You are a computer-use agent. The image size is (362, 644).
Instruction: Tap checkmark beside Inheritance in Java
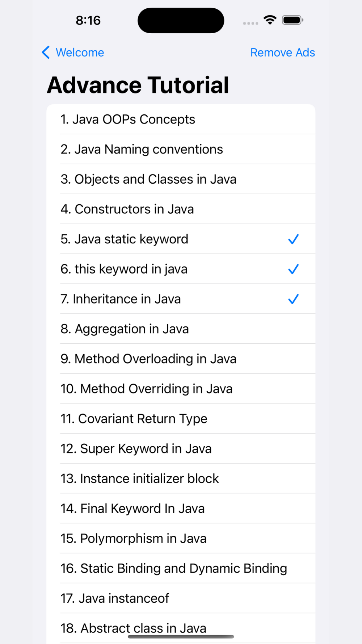[x=293, y=299]
